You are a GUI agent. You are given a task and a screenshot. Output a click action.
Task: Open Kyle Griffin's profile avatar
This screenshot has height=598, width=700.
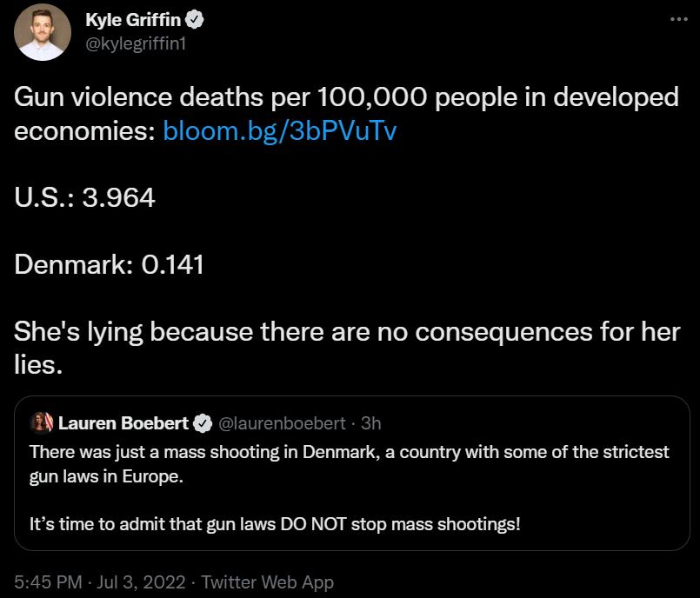(x=41, y=32)
